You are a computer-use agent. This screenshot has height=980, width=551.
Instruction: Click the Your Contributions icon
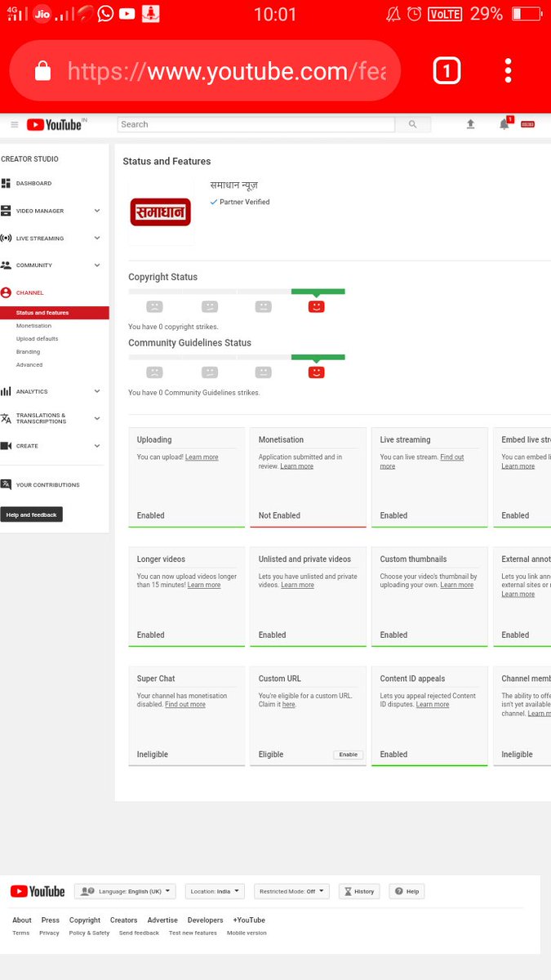pos(6,484)
